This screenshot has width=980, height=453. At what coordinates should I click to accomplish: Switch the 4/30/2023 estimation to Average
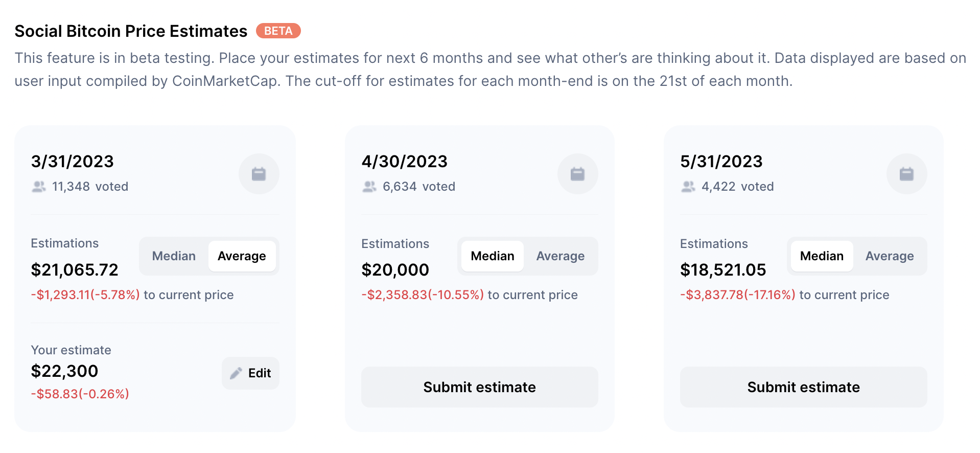point(560,256)
